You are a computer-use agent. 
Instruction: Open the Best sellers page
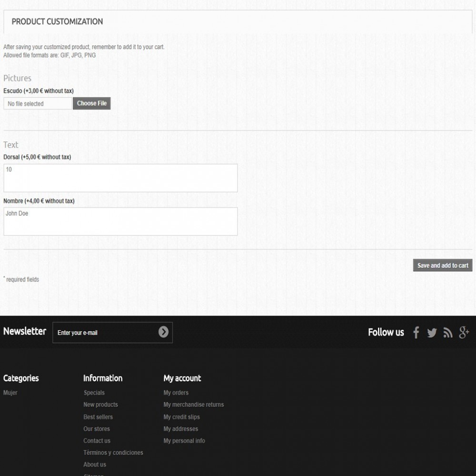click(x=98, y=417)
